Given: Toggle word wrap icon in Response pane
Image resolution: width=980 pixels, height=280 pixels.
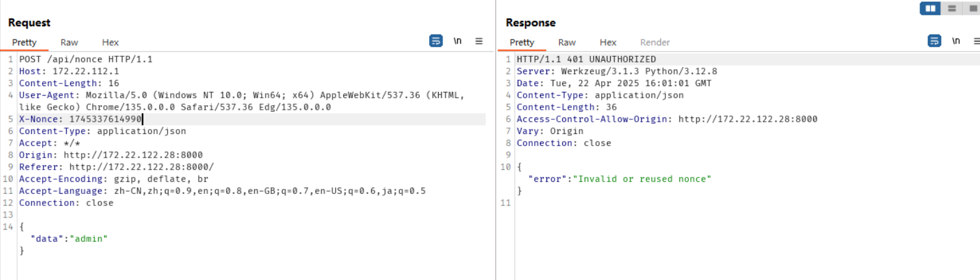Looking at the screenshot, I should [934, 41].
